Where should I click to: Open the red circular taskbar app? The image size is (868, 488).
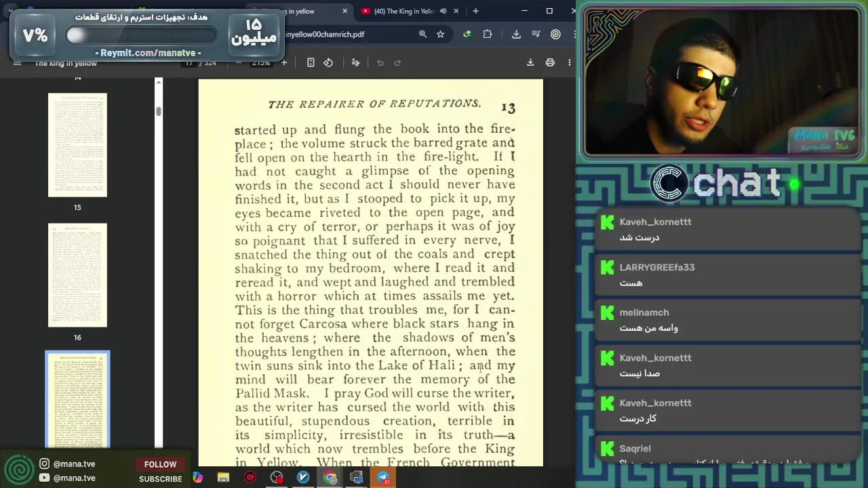pyautogui.click(x=250, y=477)
